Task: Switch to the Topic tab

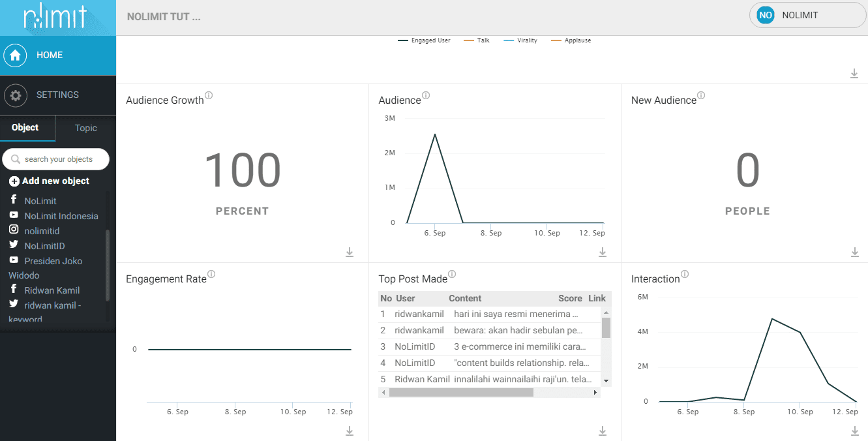Action: pos(86,129)
